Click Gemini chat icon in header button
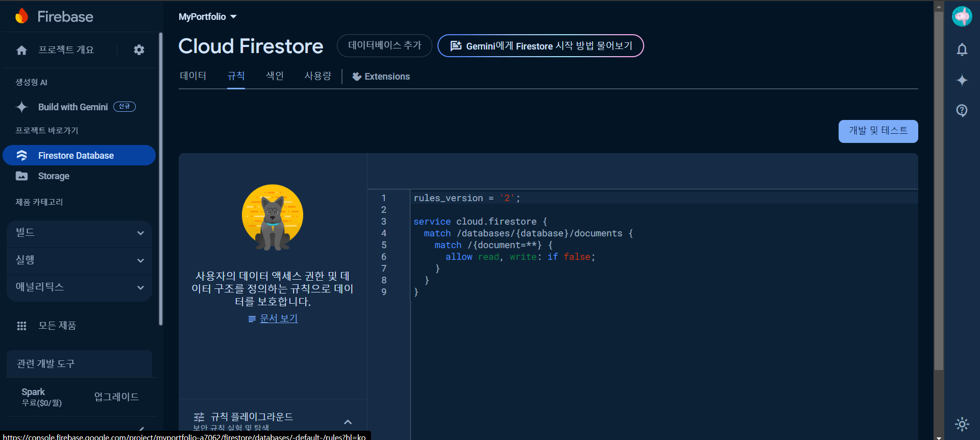980x440 pixels. (456, 46)
